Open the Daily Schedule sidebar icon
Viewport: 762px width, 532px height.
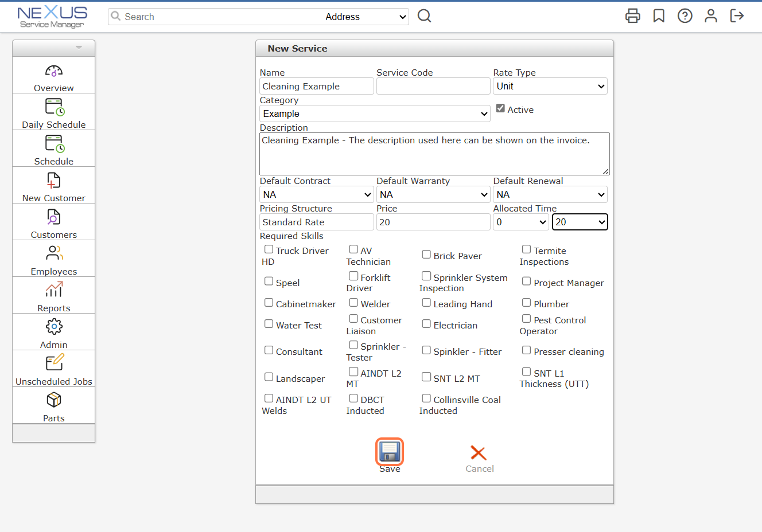pos(54,107)
